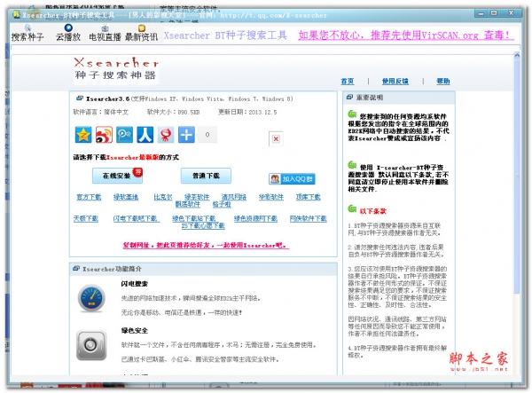Open the 比克尔 download link
Screen dimensions: 532x393
(x=163, y=197)
